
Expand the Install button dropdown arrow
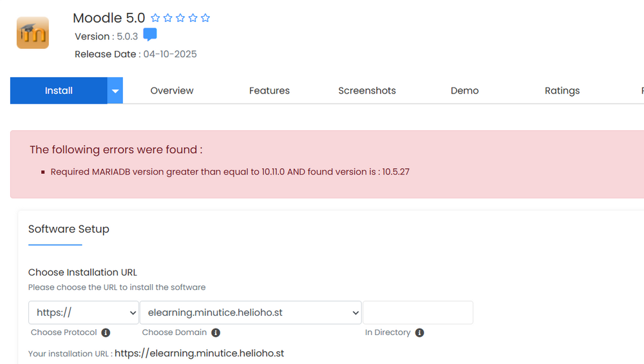tap(115, 91)
